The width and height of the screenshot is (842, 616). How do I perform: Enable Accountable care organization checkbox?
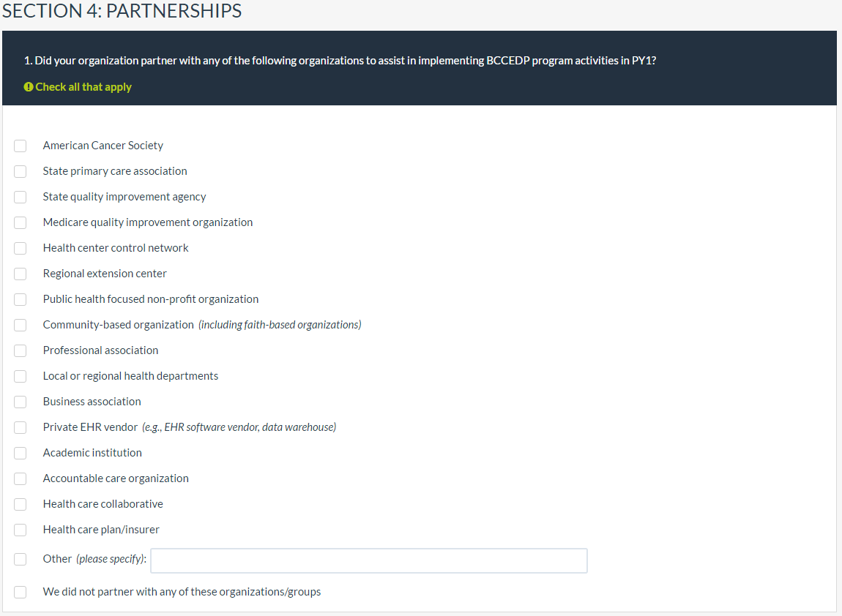21,478
